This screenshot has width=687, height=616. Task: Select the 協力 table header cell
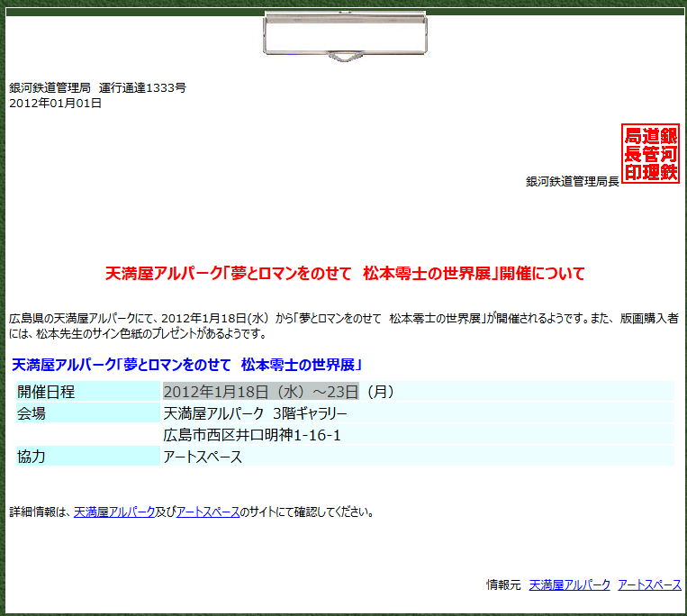click(x=88, y=456)
